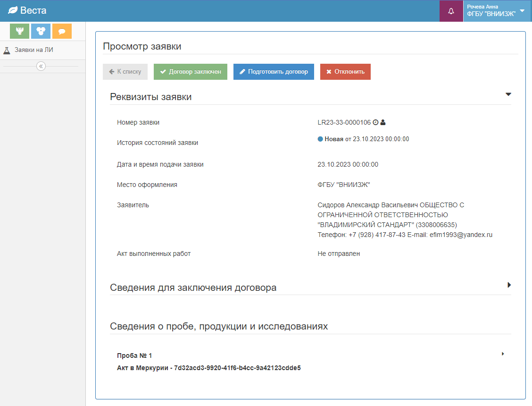Open the notifications bell
This screenshot has width=532, height=406.
point(451,11)
